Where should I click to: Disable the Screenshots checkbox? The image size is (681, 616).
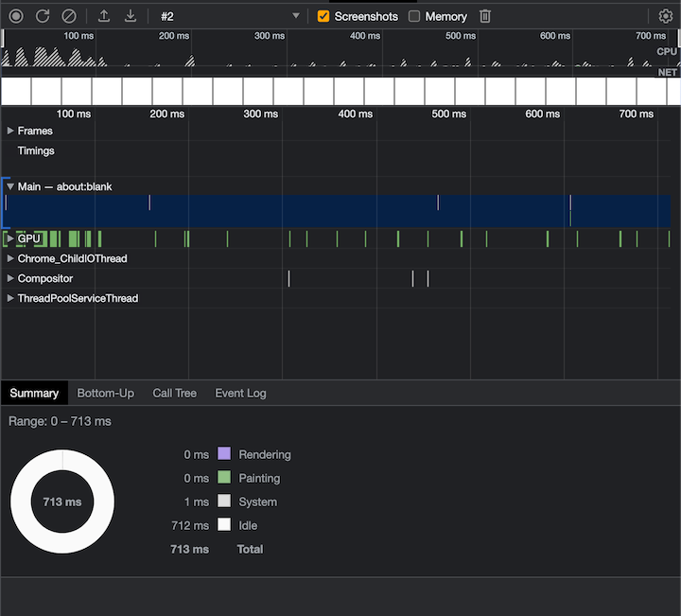point(323,16)
